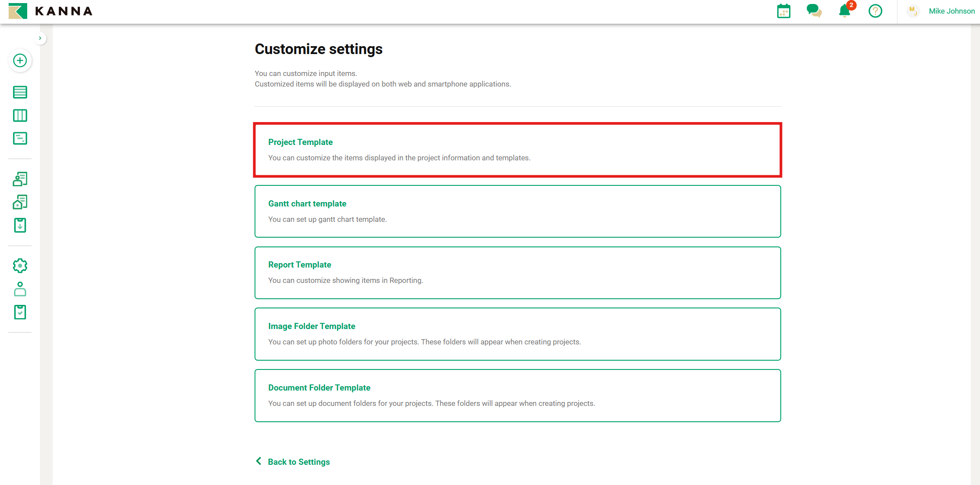Click the KANNA logo
The height and width of the screenshot is (485, 980).
pos(50,11)
